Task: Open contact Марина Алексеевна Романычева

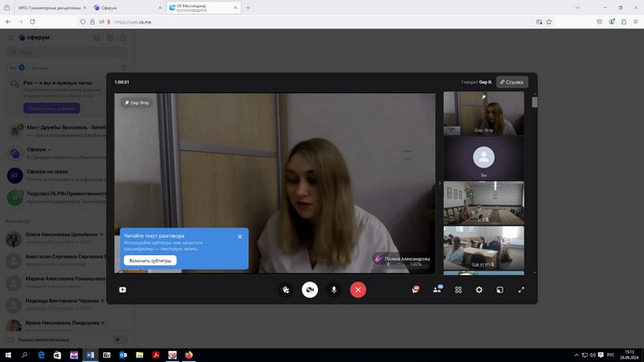Action: coord(56,282)
